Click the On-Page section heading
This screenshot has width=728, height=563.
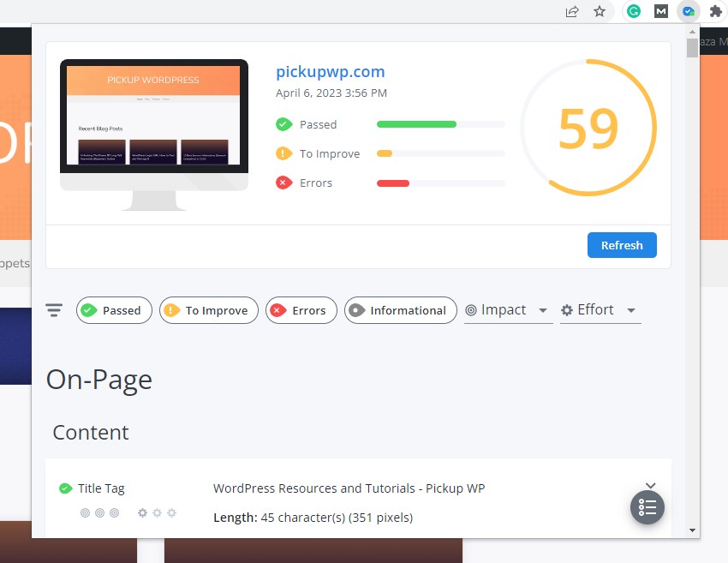pyautogui.click(x=98, y=380)
